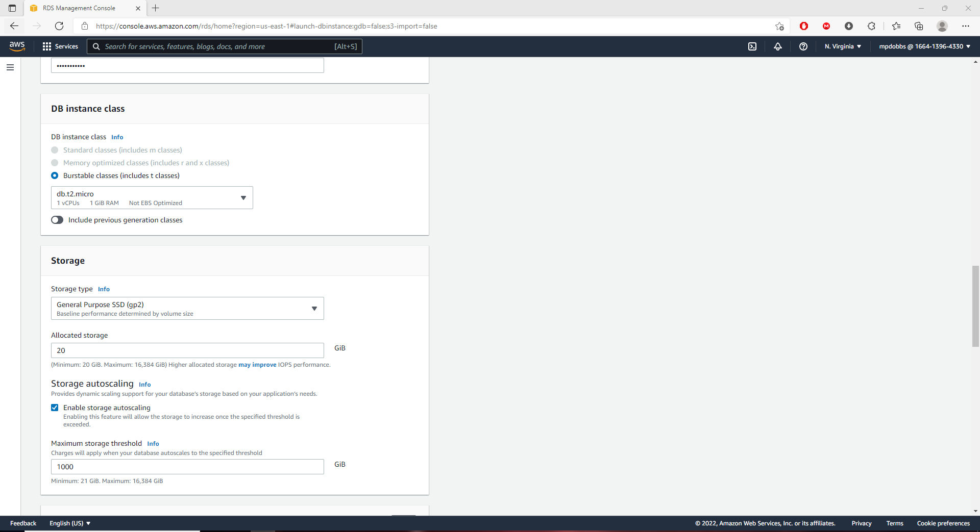Image resolution: width=980 pixels, height=532 pixels.
Task: Click the page vertical scrollbar thumb
Action: coord(975,306)
